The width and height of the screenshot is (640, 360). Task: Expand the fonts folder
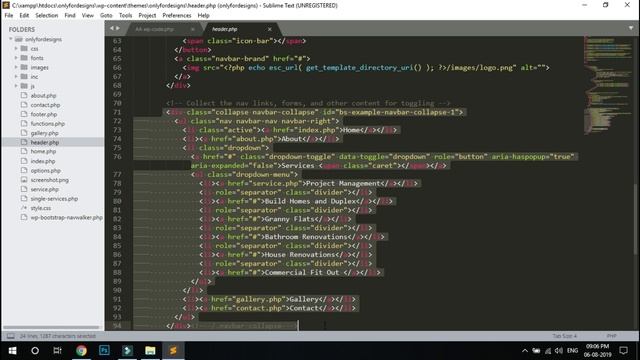point(16,58)
